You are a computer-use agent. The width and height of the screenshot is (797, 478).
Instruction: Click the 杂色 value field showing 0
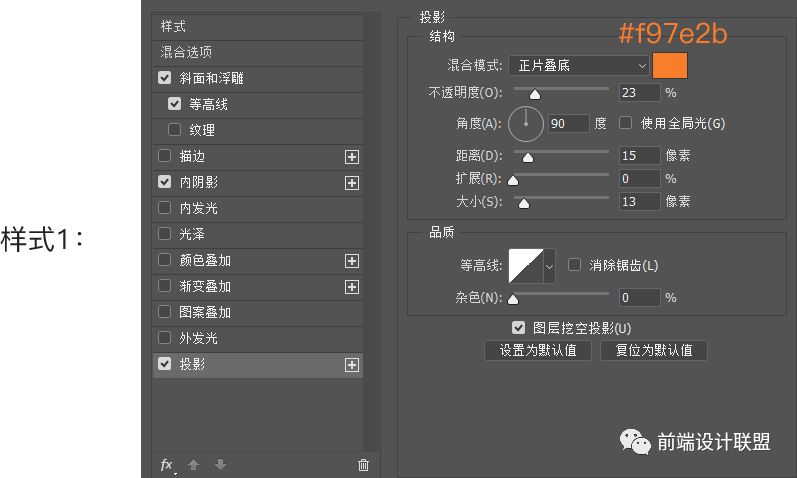(639, 297)
